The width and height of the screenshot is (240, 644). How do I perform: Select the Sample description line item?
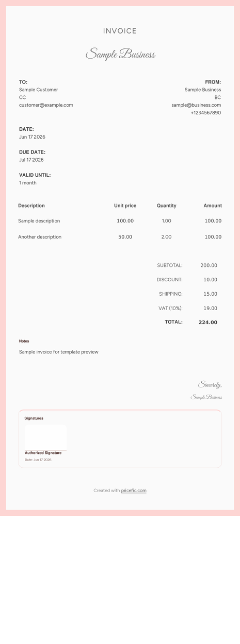pos(39,221)
